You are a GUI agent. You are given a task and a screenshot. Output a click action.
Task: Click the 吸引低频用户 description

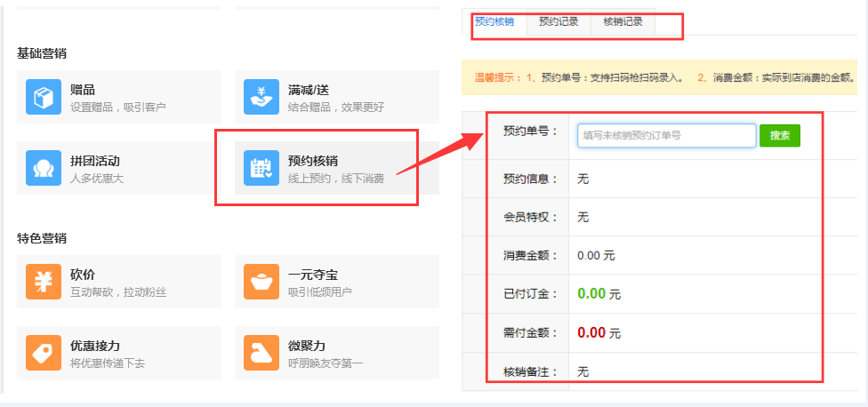(x=320, y=292)
